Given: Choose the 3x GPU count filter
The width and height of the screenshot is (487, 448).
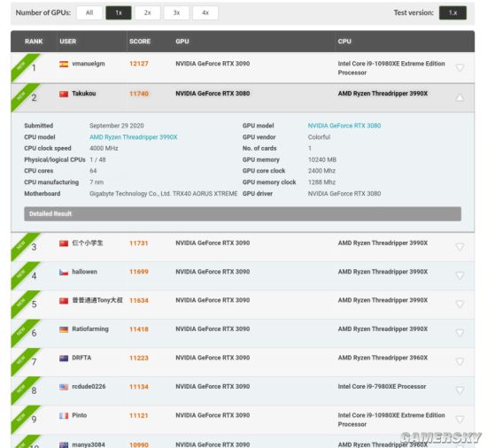Looking at the screenshot, I should click(x=176, y=13).
